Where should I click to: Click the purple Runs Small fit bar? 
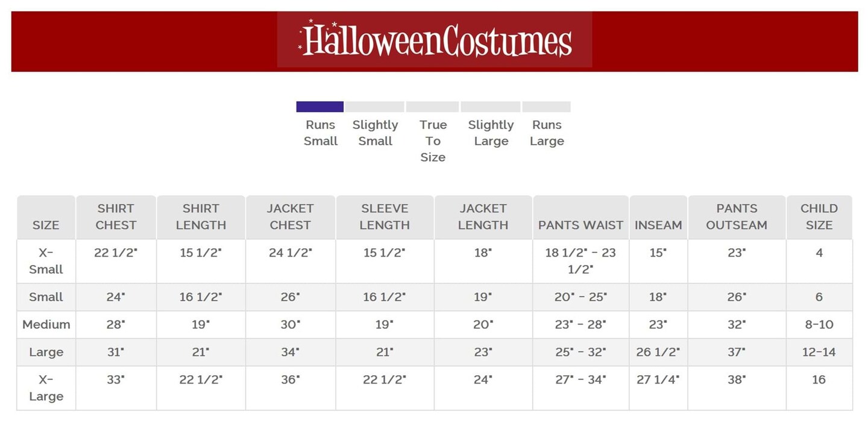tap(319, 107)
